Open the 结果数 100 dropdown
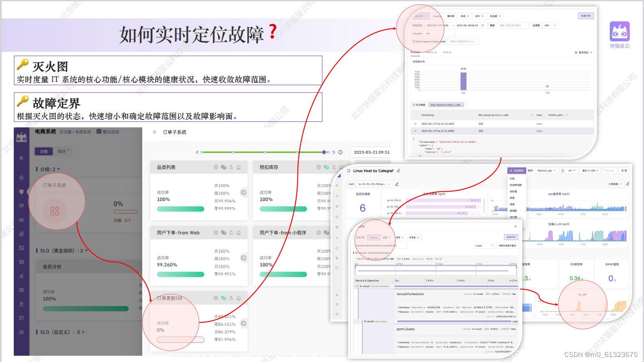644x362 pixels. 550,25
